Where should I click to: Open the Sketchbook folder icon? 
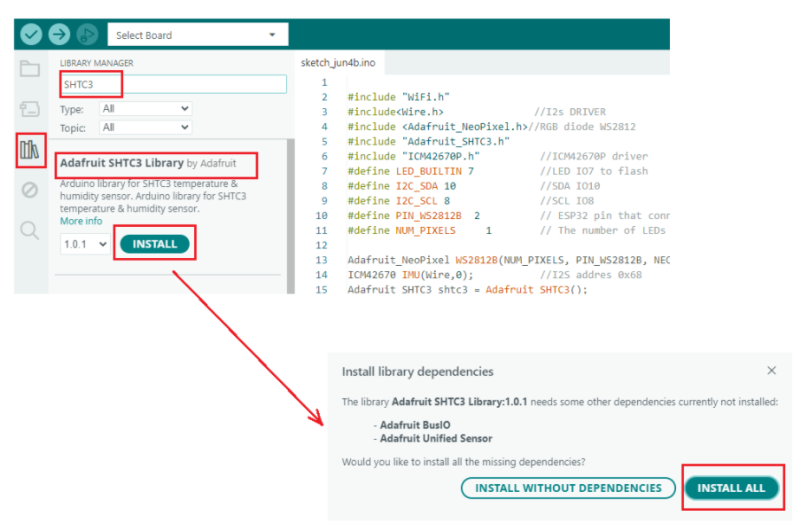[x=30, y=69]
